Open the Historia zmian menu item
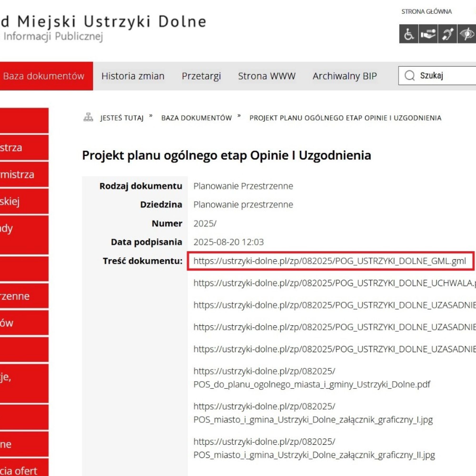476x476 pixels. 133,76
